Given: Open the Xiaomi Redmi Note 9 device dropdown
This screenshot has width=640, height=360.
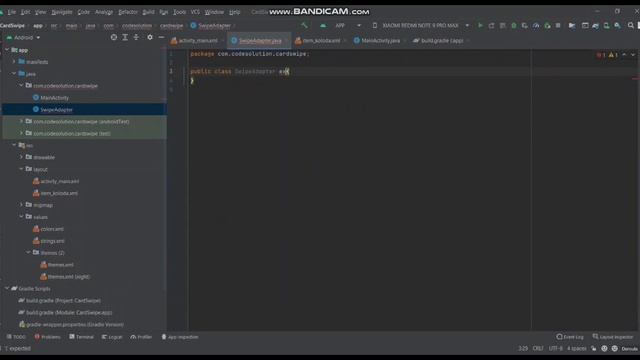Looking at the screenshot, I should click(x=421, y=25).
